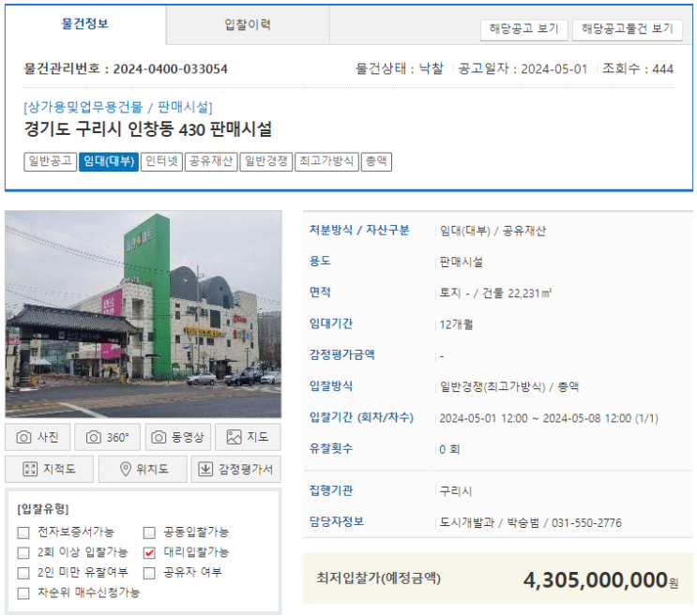
Task: Click the minimum bid 4,305,000,000원
Action: pos(600,580)
